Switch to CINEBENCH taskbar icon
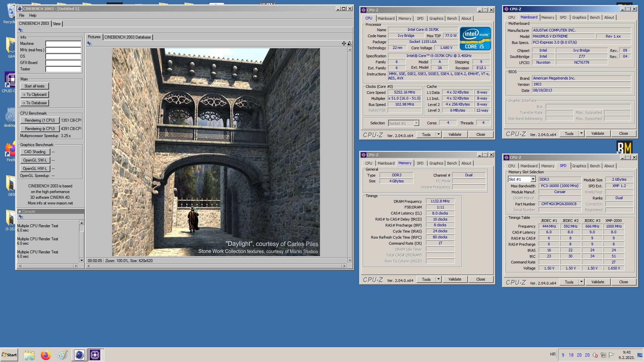The image size is (644, 362). (79, 355)
